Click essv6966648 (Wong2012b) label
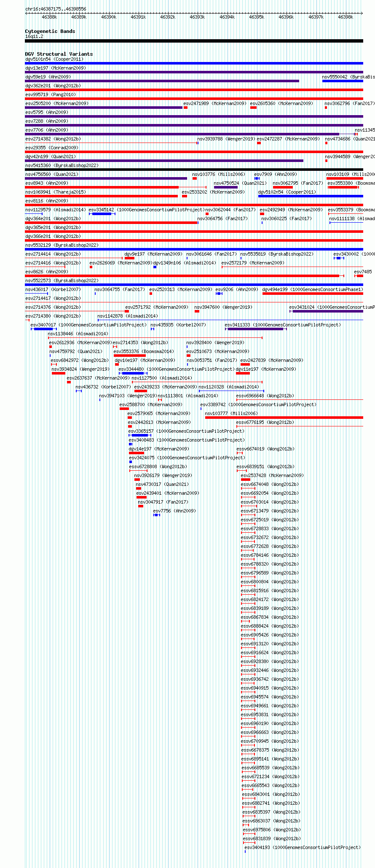Viewport: 375px width, 868px height. click(265, 396)
